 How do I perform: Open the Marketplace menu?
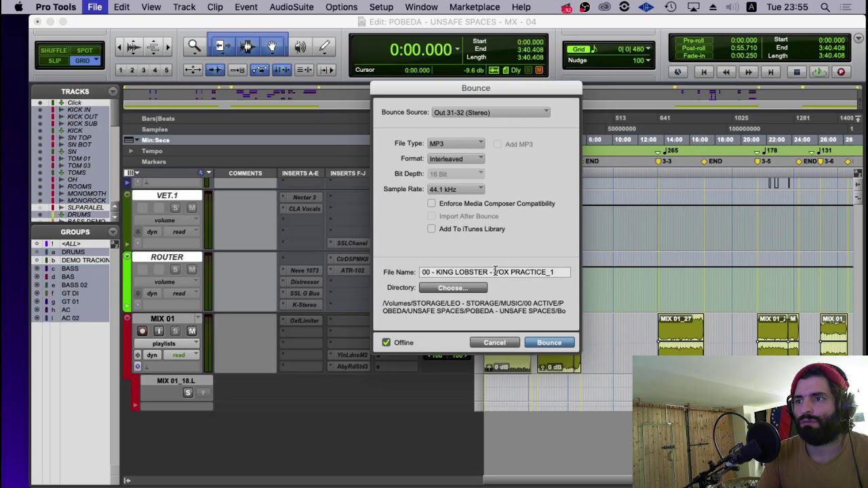pos(475,7)
